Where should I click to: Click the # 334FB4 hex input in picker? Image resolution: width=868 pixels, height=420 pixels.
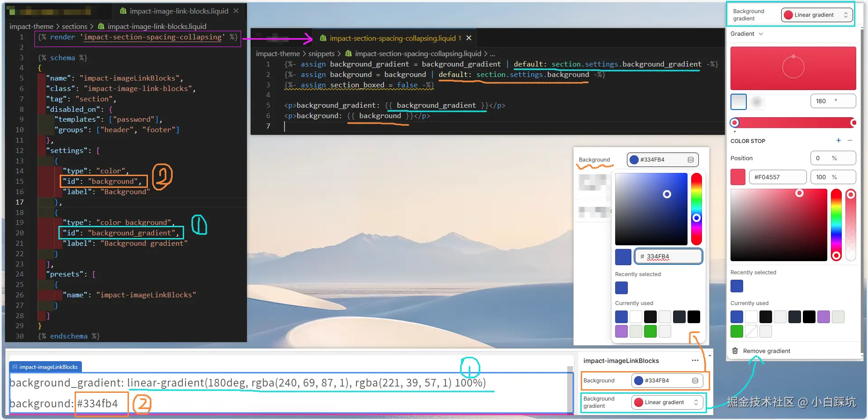(669, 257)
